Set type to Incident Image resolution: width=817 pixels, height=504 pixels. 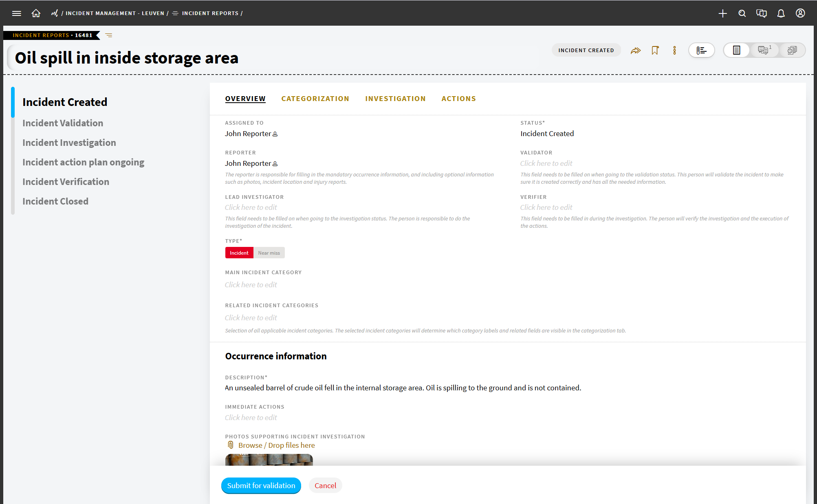pyautogui.click(x=239, y=253)
